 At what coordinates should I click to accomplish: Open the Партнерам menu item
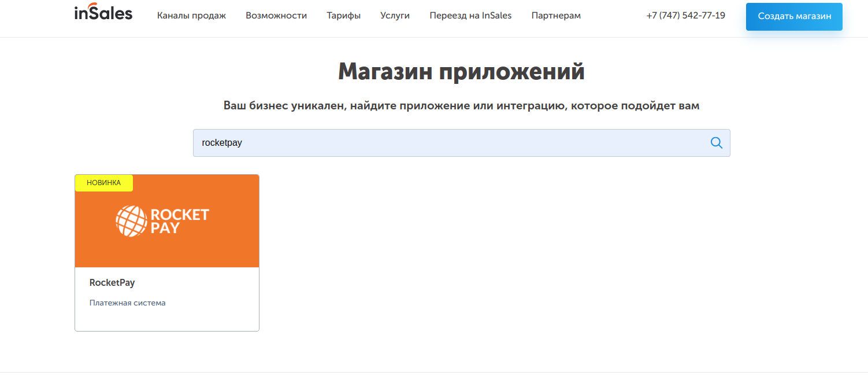tap(556, 16)
